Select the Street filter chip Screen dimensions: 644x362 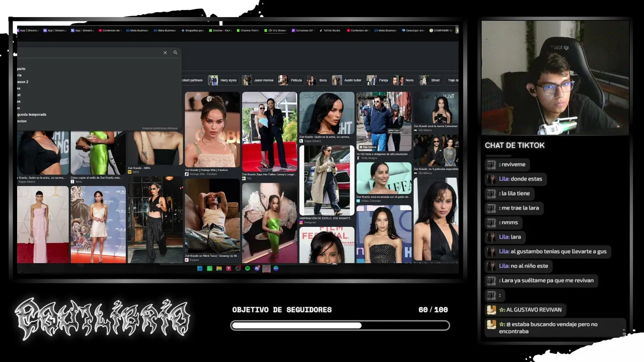coord(430,80)
